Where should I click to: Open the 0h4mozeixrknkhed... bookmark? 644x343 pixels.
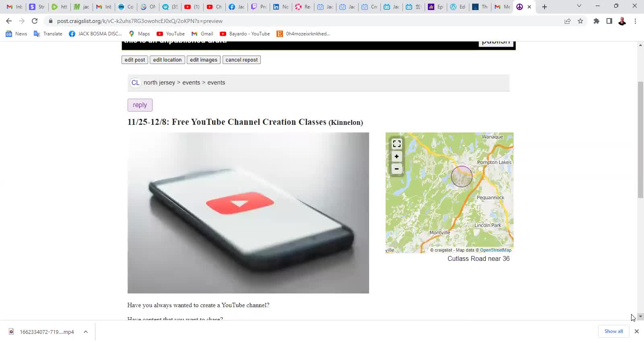click(x=303, y=34)
